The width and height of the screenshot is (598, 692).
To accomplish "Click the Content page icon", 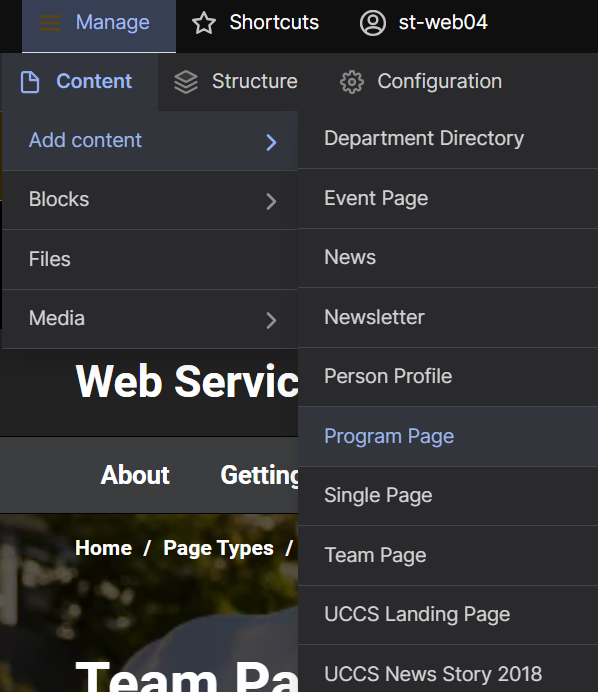I will coord(30,82).
